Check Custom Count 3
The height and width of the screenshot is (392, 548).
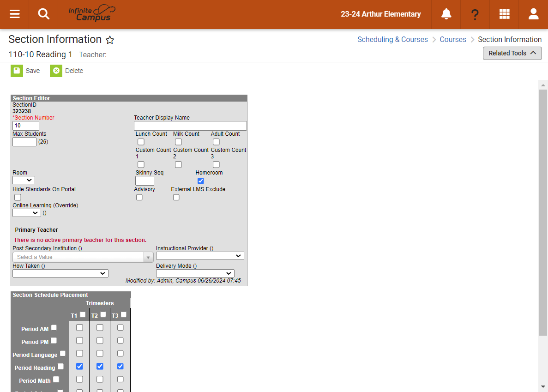click(x=216, y=164)
